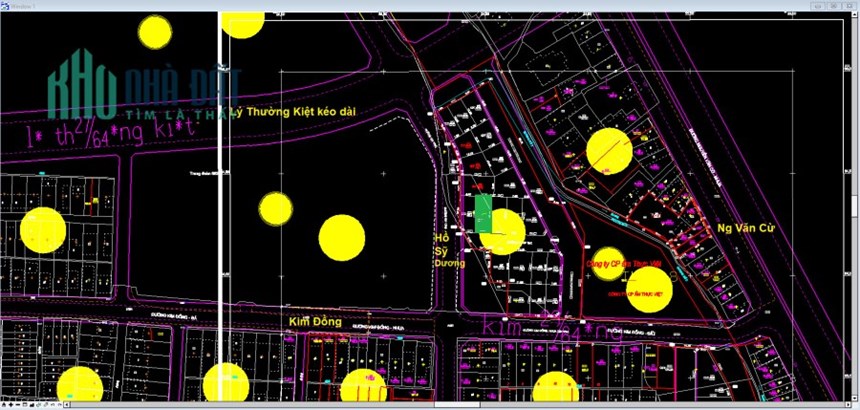Click the View Previous arrow icon
The height and width of the screenshot is (410, 860).
53,405
